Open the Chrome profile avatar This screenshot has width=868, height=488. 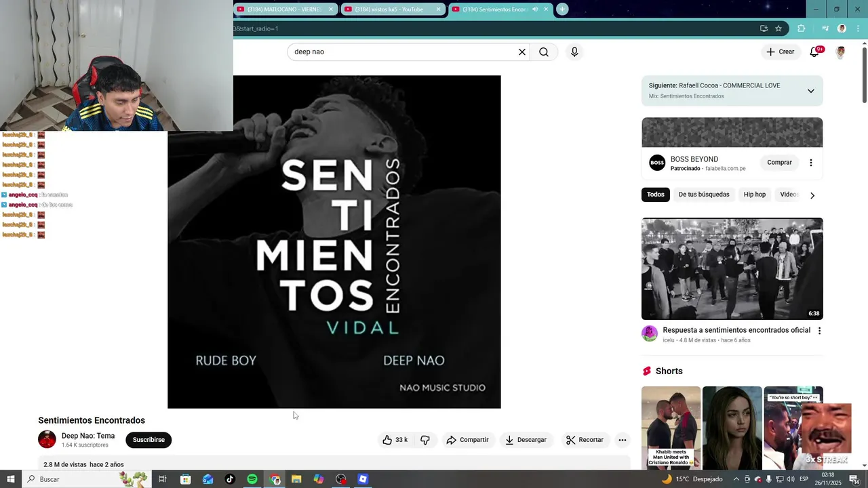tap(842, 28)
